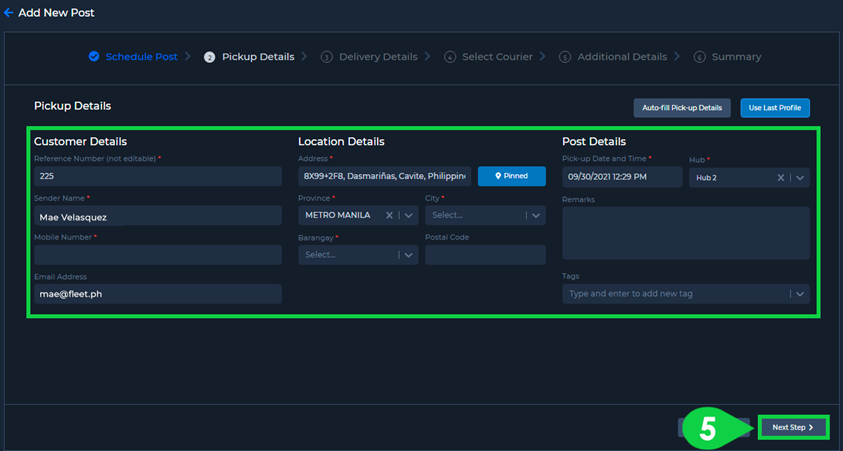Switch to the Select Courier step
The width and height of the screenshot is (843, 451).
pos(497,56)
